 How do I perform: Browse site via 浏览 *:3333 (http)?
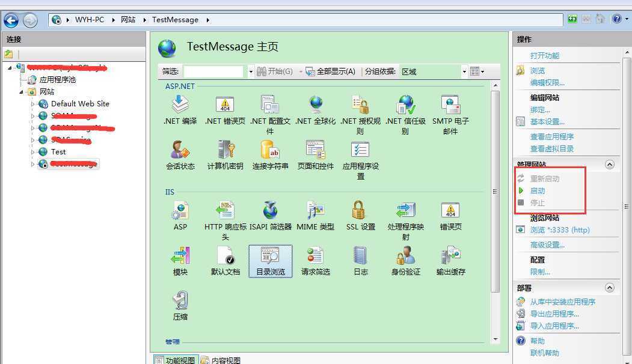point(559,230)
